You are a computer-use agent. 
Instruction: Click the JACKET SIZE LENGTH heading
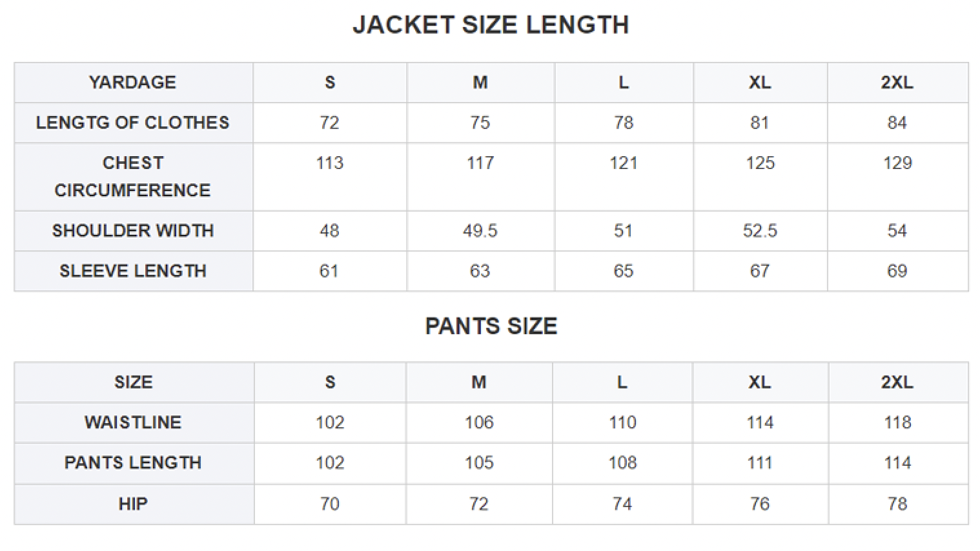(x=491, y=25)
